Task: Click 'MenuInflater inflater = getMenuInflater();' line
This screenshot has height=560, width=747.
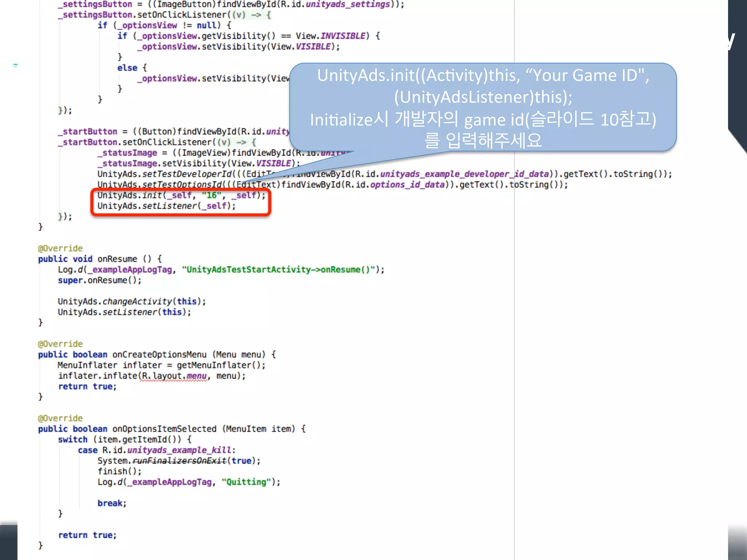Action: [x=162, y=365]
